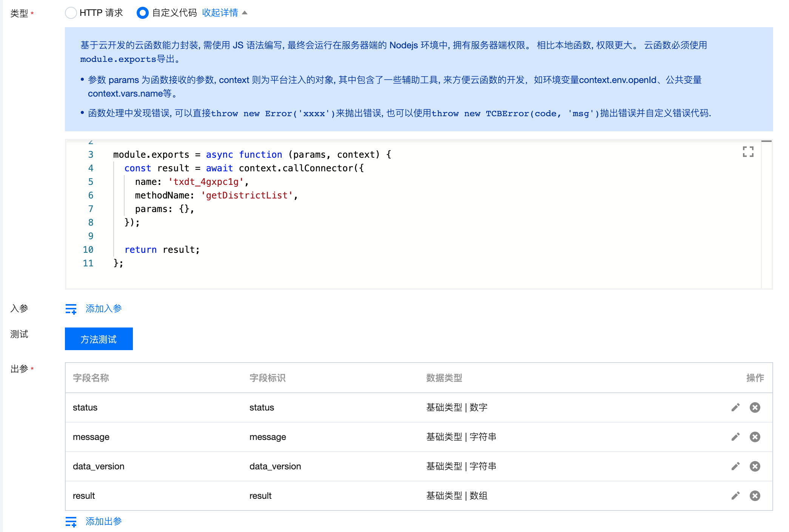Select the 自定义代码 radio option
The width and height of the screenshot is (789, 532).
(x=142, y=13)
